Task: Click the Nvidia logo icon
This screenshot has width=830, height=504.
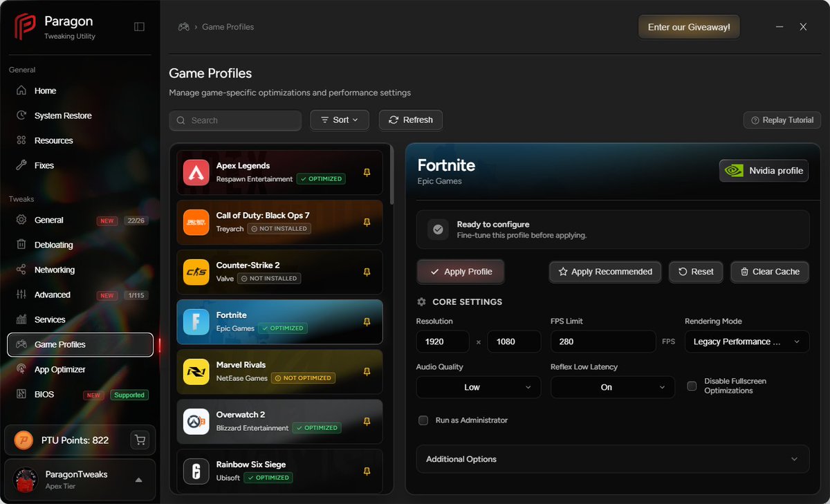Action: pyautogui.click(x=735, y=171)
